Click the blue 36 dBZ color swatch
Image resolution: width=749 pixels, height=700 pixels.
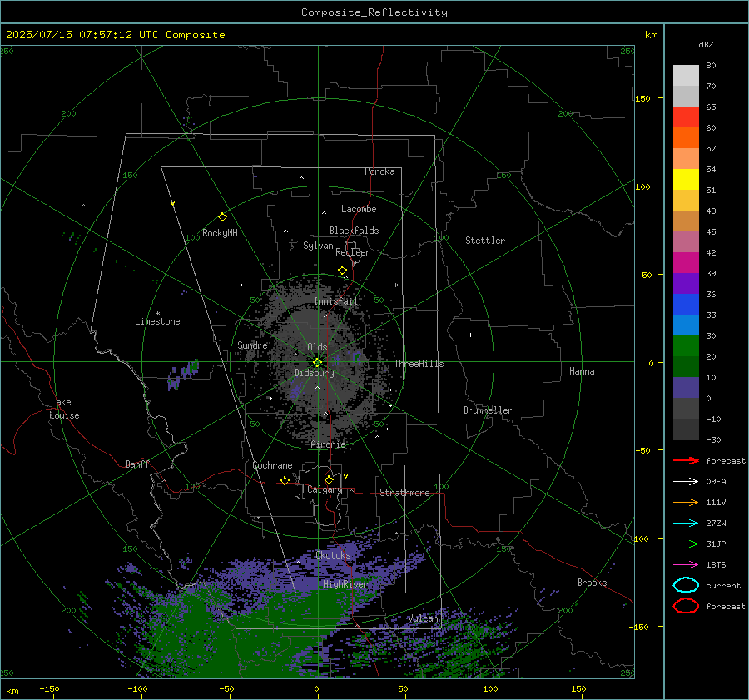pyautogui.click(x=686, y=305)
